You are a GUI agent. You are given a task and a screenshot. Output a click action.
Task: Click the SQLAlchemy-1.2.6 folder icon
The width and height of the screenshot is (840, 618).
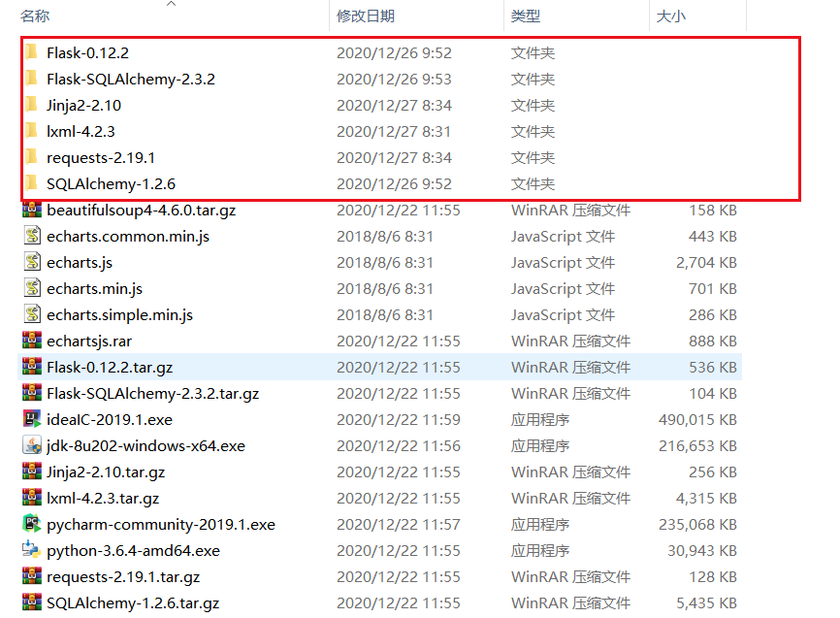click(32, 183)
